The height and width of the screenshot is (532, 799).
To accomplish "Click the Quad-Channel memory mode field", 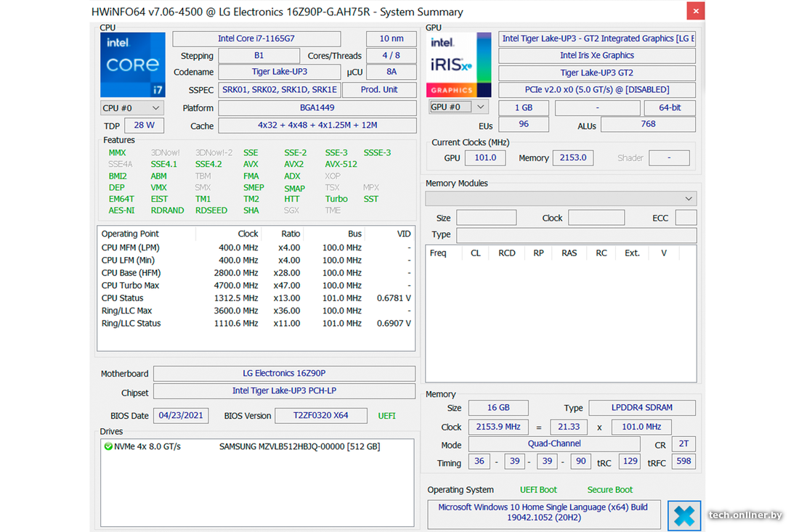I will [x=553, y=444].
